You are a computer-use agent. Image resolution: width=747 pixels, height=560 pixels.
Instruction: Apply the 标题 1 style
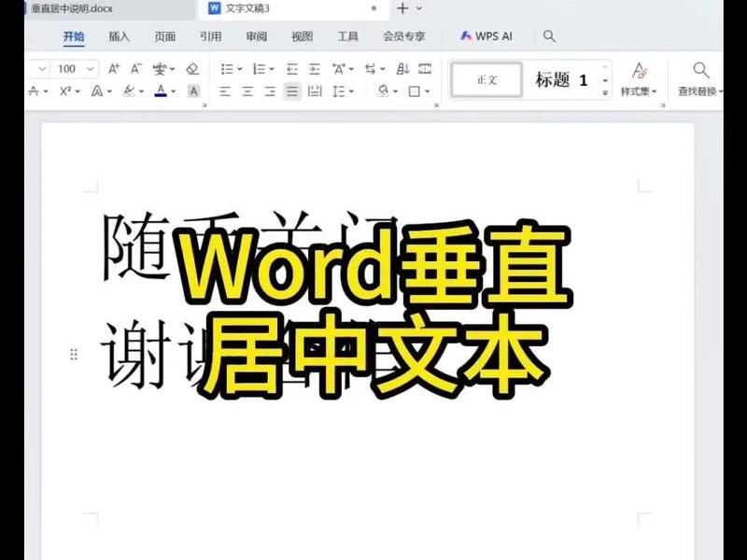pos(561,80)
